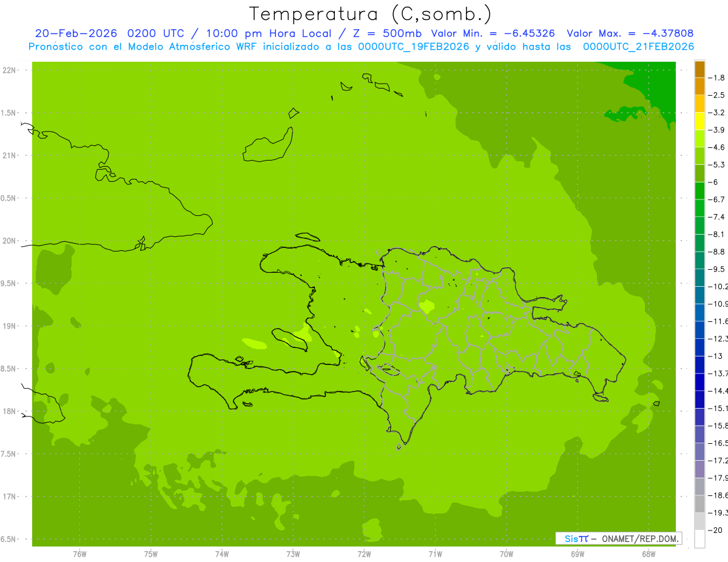This screenshot has height=562, width=728.
Task: Click the "-10.2" legend value
Action: pyautogui.click(x=718, y=286)
